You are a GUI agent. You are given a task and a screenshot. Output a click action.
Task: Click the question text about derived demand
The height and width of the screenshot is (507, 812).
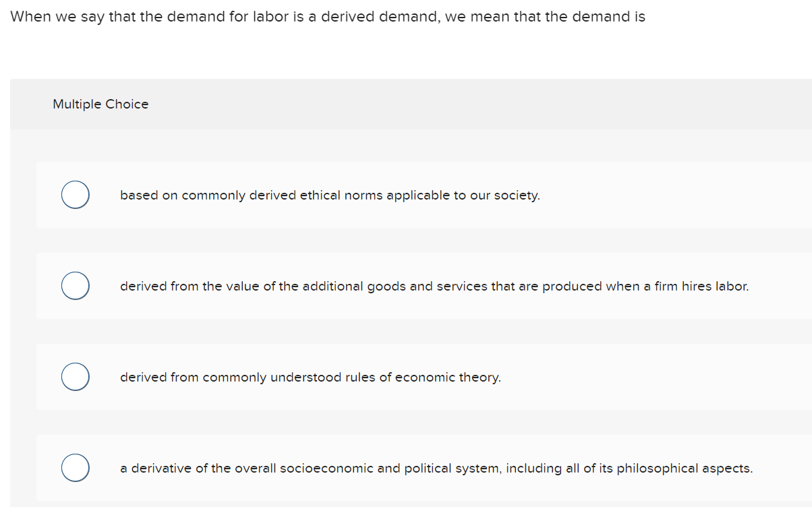tap(326, 16)
